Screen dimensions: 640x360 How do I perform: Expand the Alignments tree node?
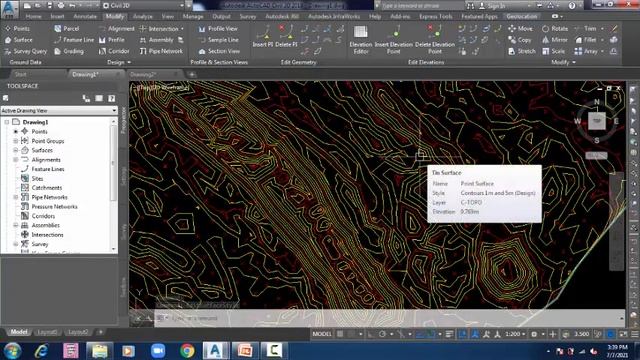16,160
